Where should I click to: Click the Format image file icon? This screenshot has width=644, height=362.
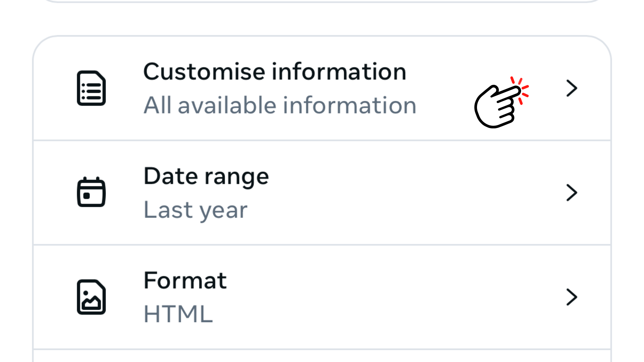[91, 297]
